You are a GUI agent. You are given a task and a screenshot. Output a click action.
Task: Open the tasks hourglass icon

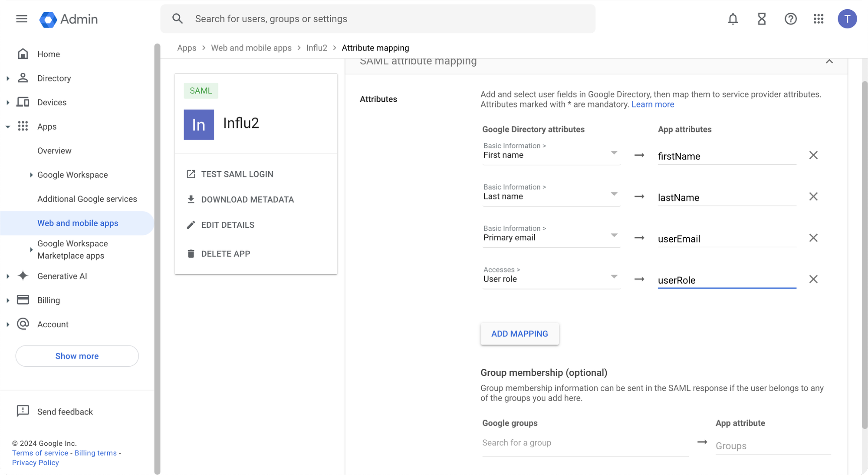762,19
